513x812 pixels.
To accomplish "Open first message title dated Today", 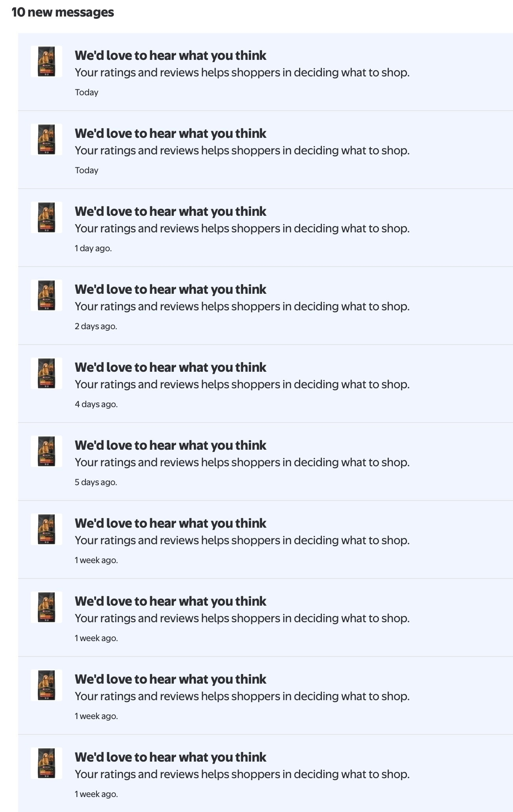I will 171,56.
